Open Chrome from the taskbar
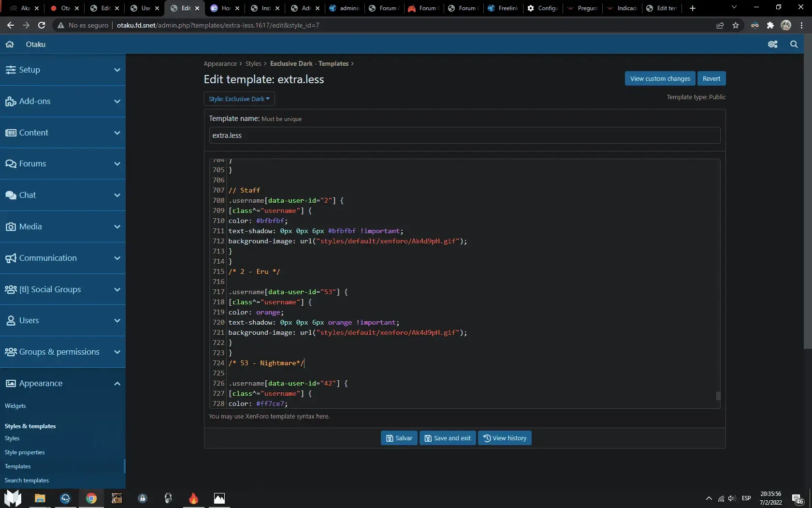 (91, 498)
